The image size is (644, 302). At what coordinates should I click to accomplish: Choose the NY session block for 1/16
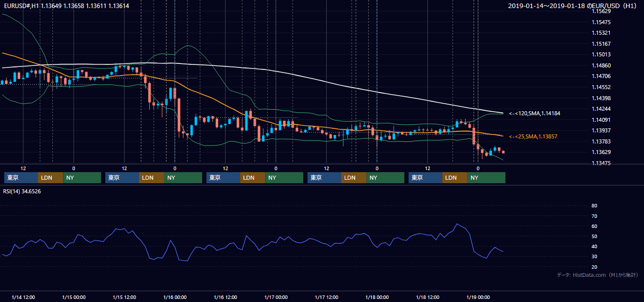pos(284,178)
